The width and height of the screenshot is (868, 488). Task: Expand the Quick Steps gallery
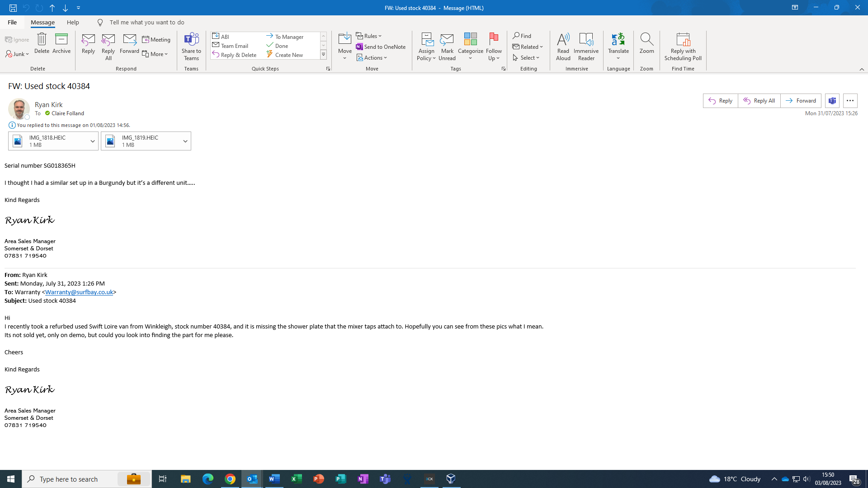tap(323, 55)
